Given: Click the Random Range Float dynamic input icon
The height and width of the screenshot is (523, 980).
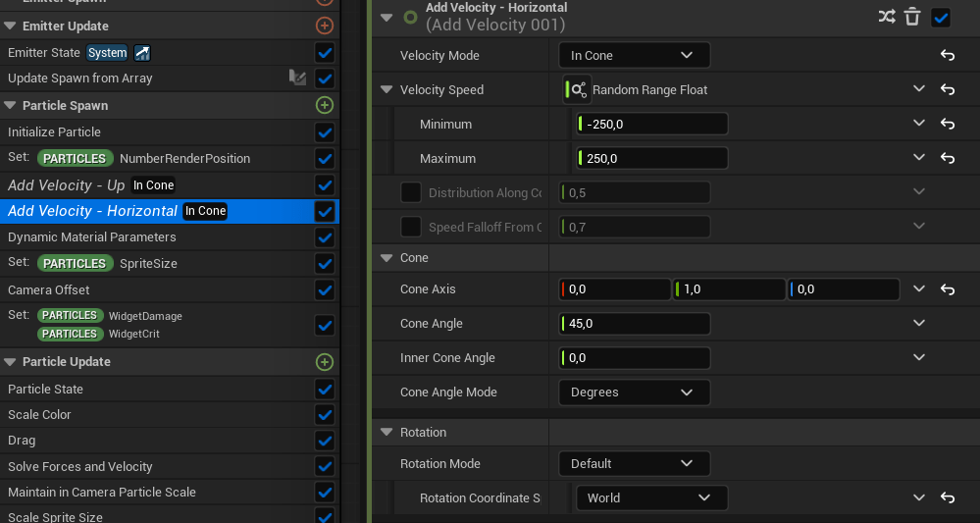Looking at the screenshot, I should [x=578, y=90].
